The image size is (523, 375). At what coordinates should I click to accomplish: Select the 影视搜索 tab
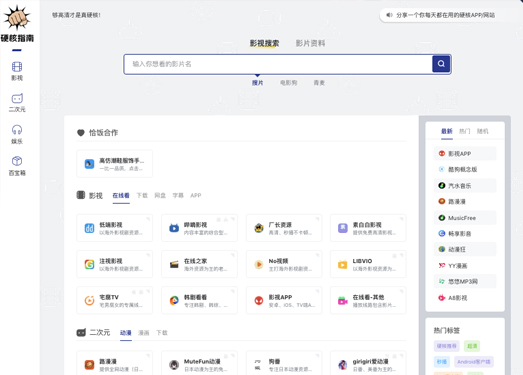(265, 43)
